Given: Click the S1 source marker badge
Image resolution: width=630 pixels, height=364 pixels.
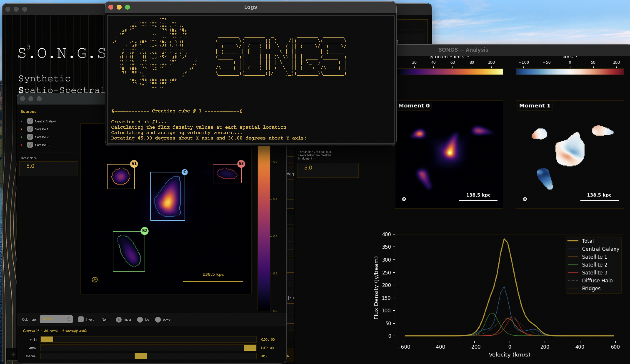Looking at the screenshot, I should click(x=134, y=164).
